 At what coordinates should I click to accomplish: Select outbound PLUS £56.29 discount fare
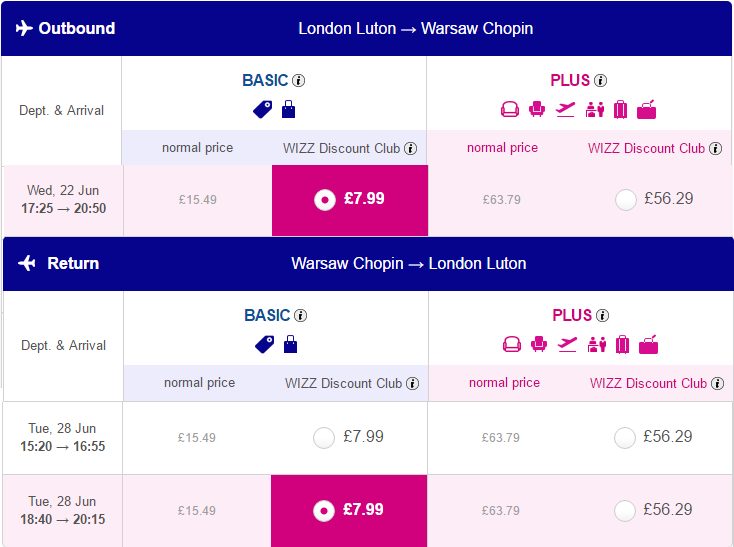pos(626,200)
